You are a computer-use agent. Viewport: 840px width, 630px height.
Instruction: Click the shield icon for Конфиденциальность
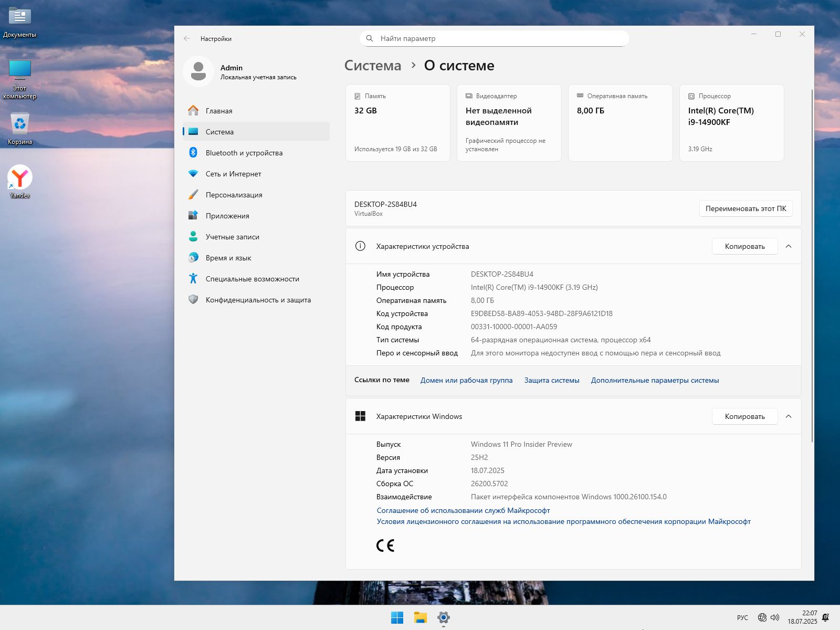click(x=193, y=299)
